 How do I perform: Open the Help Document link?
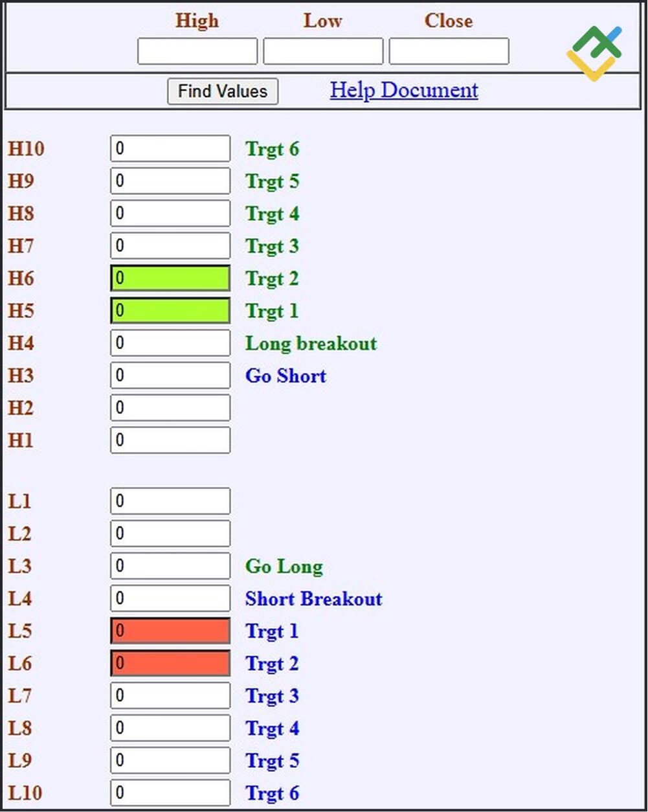pyautogui.click(x=404, y=90)
